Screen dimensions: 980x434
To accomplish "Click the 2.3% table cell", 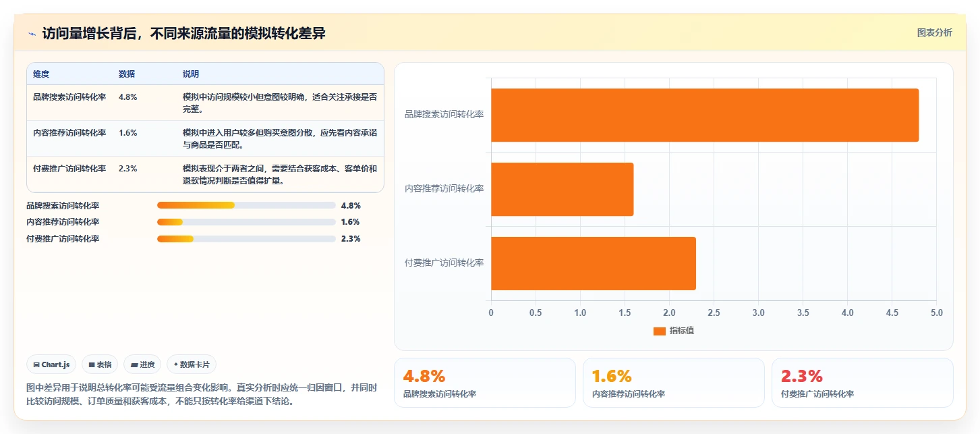I will click(x=128, y=168).
